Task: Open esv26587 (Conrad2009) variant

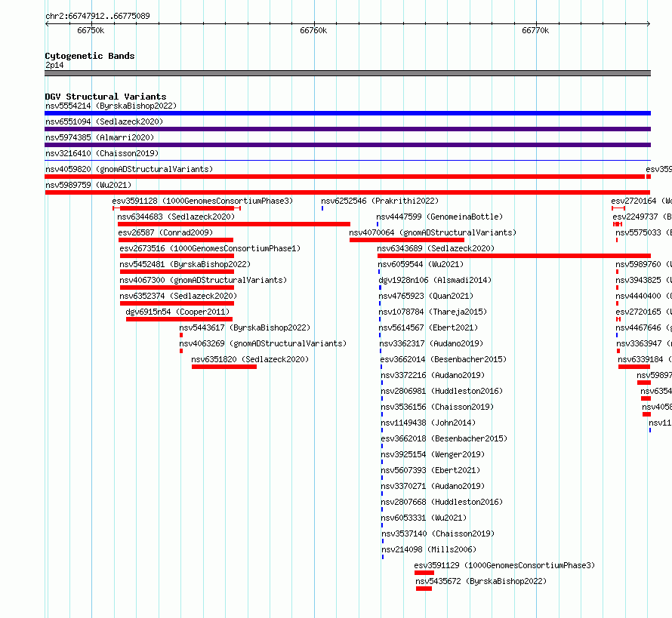Action: [165, 232]
